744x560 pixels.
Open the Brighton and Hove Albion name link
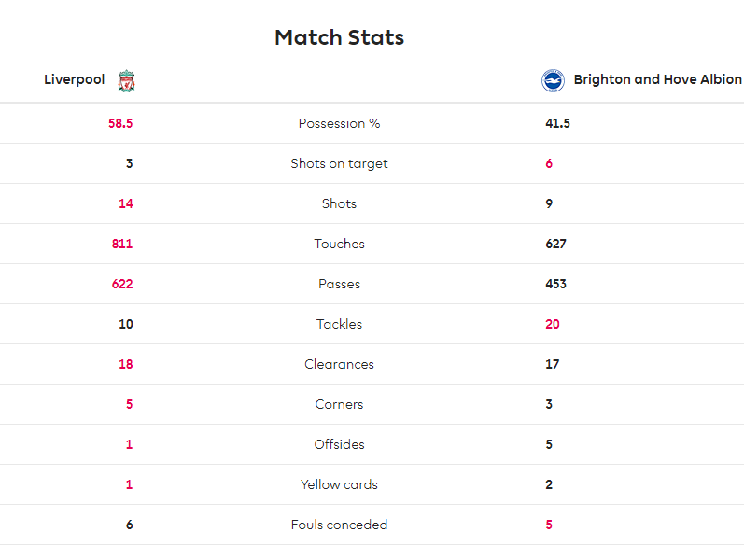(657, 79)
